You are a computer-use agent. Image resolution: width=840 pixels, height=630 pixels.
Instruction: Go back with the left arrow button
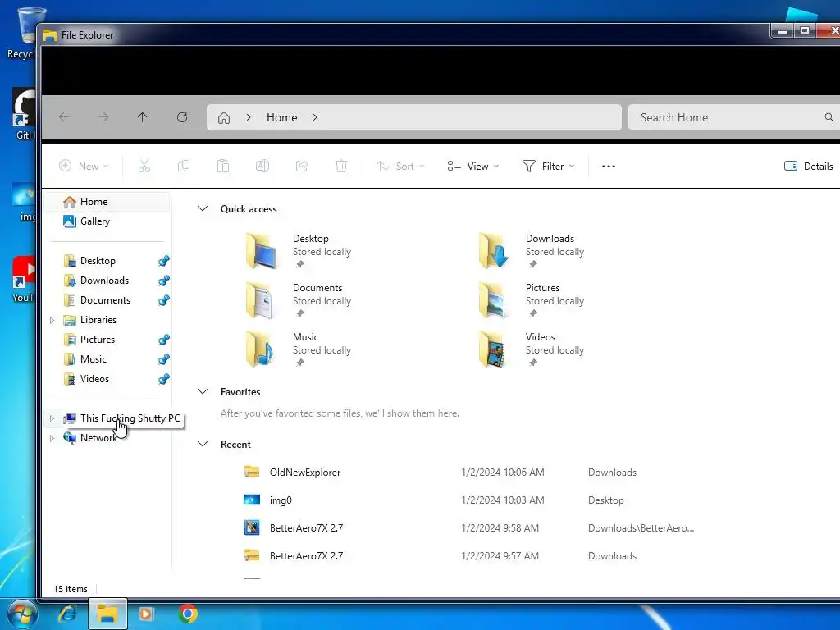(64, 117)
